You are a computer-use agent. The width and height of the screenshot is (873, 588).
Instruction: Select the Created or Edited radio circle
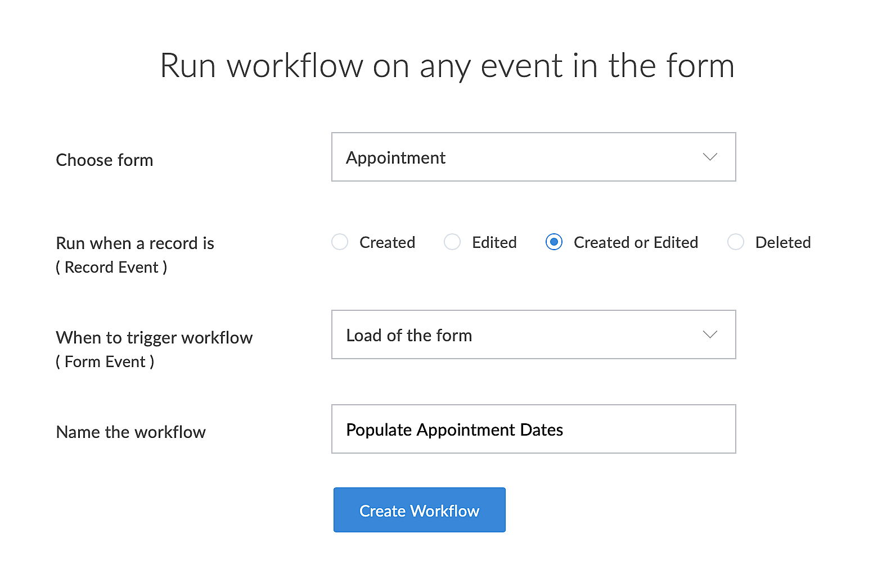tap(554, 242)
